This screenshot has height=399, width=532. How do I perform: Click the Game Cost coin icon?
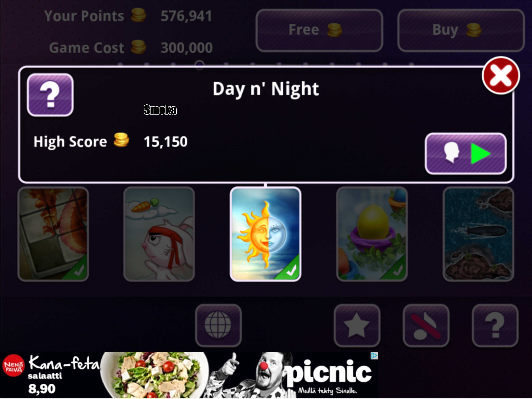point(138,47)
